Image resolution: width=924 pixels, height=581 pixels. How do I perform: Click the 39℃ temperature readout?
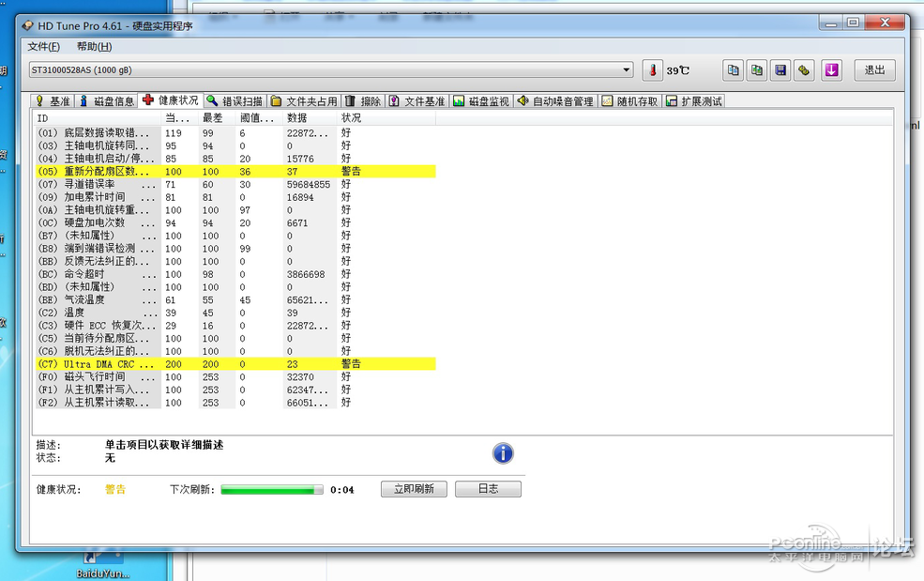click(x=677, y=70)
